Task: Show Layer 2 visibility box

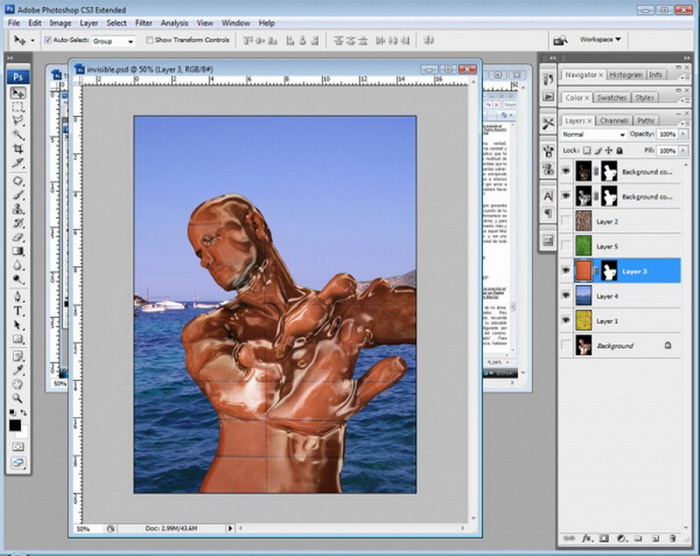Action: (566, 221)
